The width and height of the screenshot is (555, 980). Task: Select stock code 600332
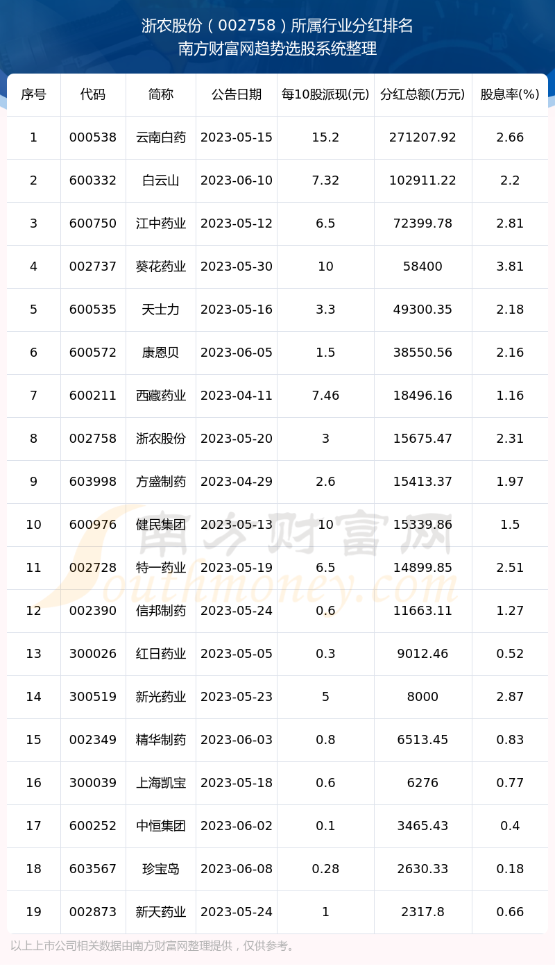(93, 180)
